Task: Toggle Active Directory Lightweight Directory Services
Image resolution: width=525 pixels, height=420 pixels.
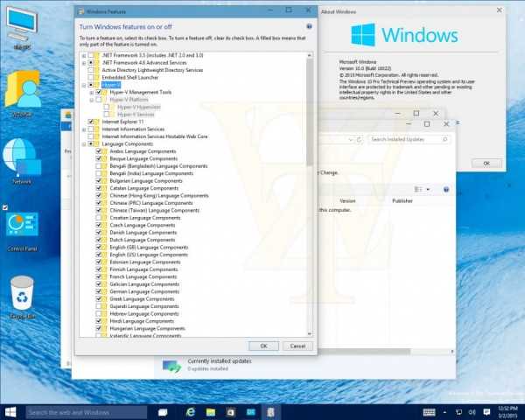Action: (90, 70)
